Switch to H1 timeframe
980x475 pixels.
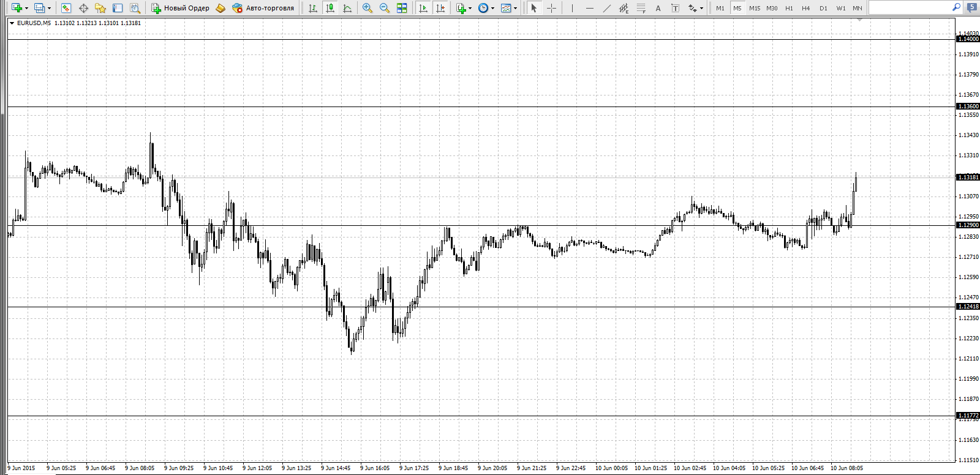789,8
